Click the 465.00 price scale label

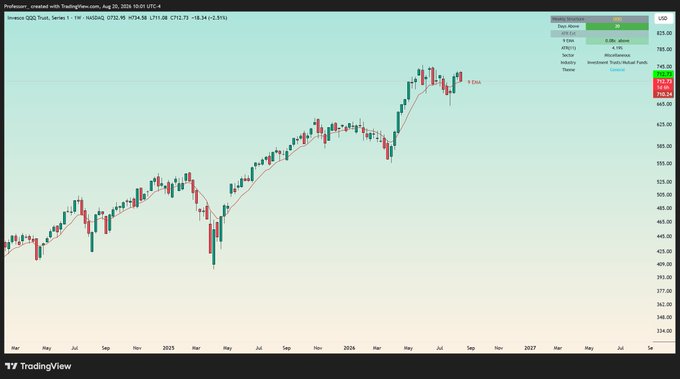[664, 222]
